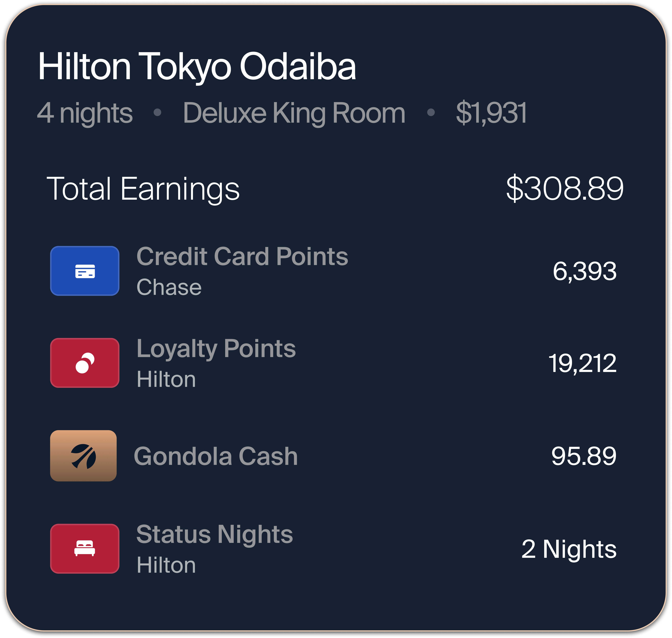Click the 2 Nights status value
Screen dimensions: 672x638
click(569, 549)
